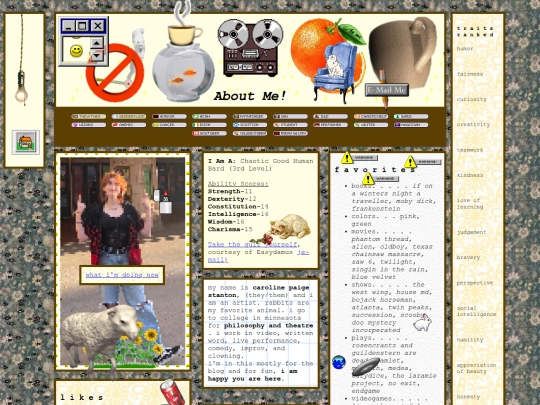
Task: Click the SCOTTISH badge
Action: point(250,125)
